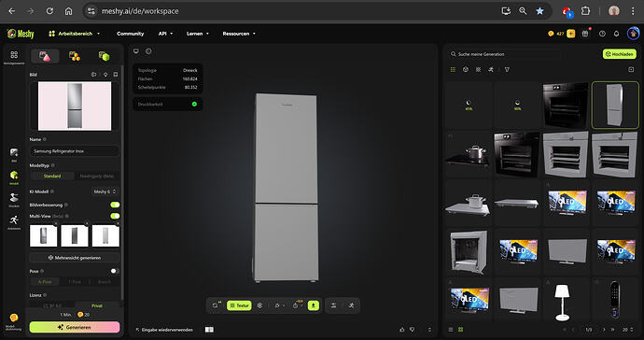Toggle the Bildverbesserung switch
644x340 pixels.
(x=115, y=205)
